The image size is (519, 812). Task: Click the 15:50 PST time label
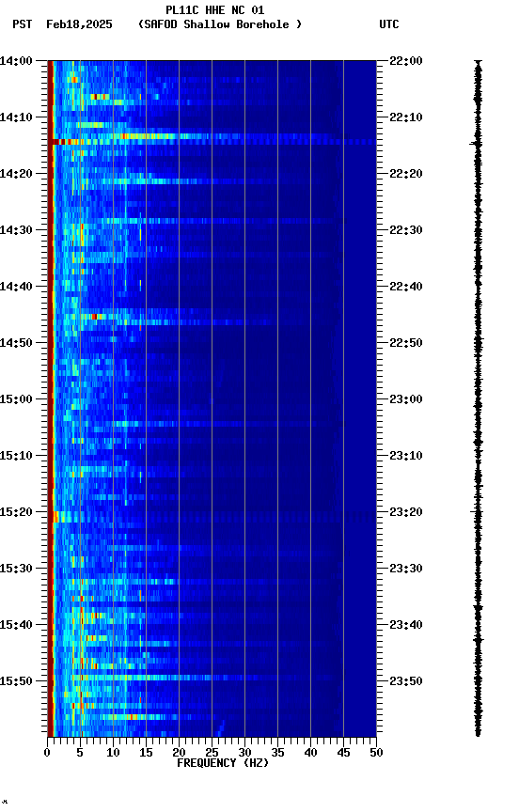(x=16, y=681)
